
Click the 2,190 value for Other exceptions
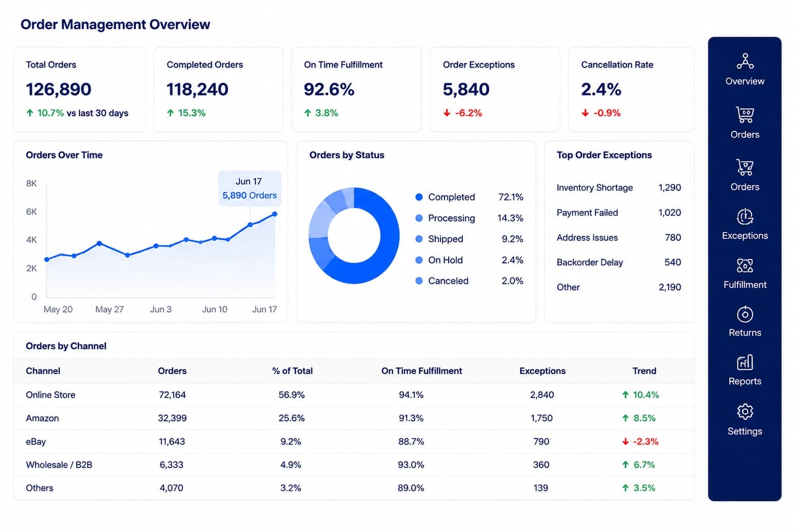pos(670,287)
